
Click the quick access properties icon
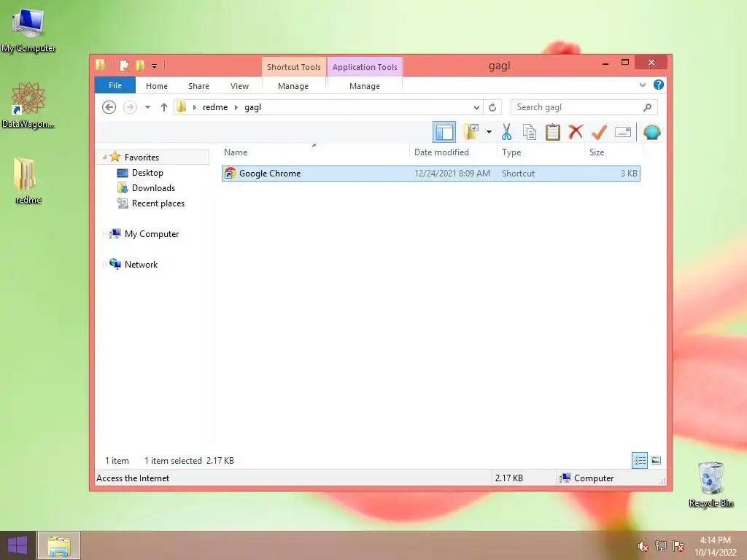click(124, 65)
